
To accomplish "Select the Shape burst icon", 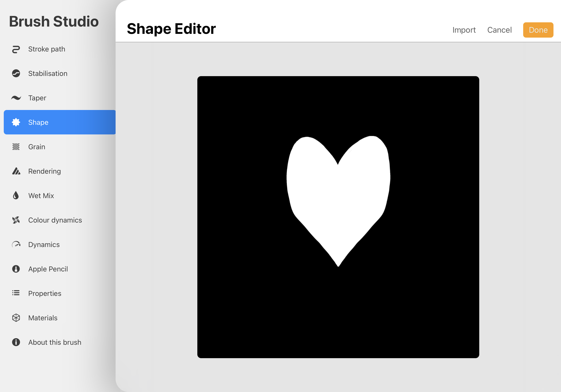I will (x=16, y=122).
